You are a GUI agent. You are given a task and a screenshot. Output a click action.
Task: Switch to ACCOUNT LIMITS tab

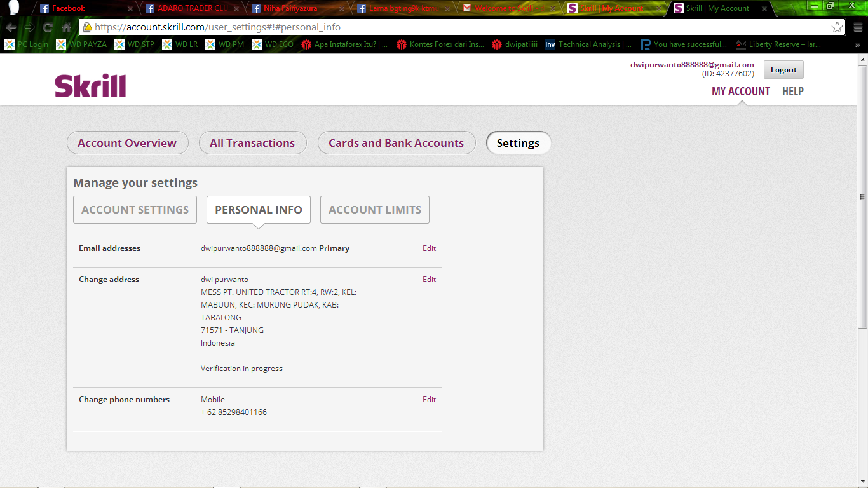[x=375, y=210]
